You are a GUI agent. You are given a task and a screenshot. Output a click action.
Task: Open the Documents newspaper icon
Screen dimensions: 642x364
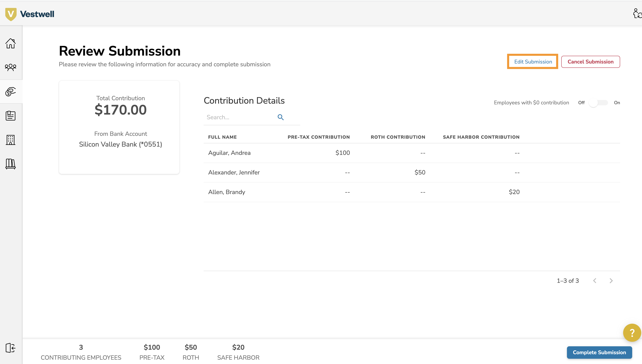11,115
